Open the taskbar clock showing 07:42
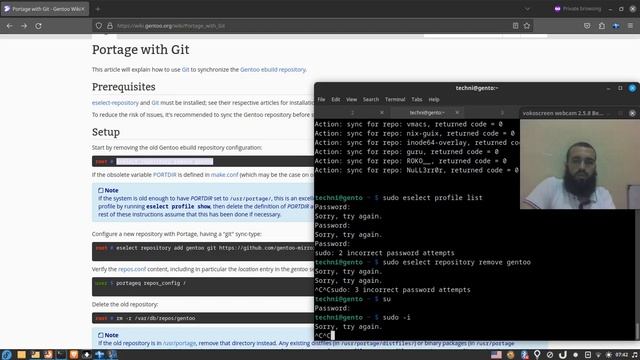Image resolution: width=640 pixels, height=360 pixels. tap(622, 355)
